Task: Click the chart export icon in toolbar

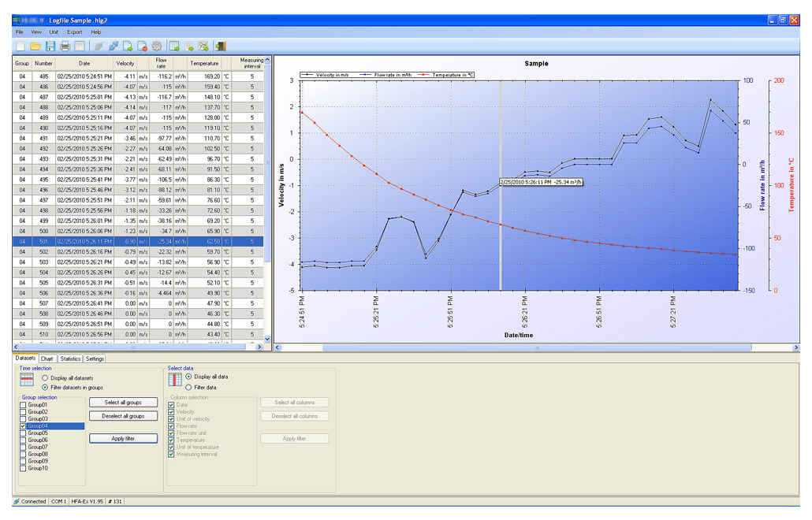Action: point(203,46)
